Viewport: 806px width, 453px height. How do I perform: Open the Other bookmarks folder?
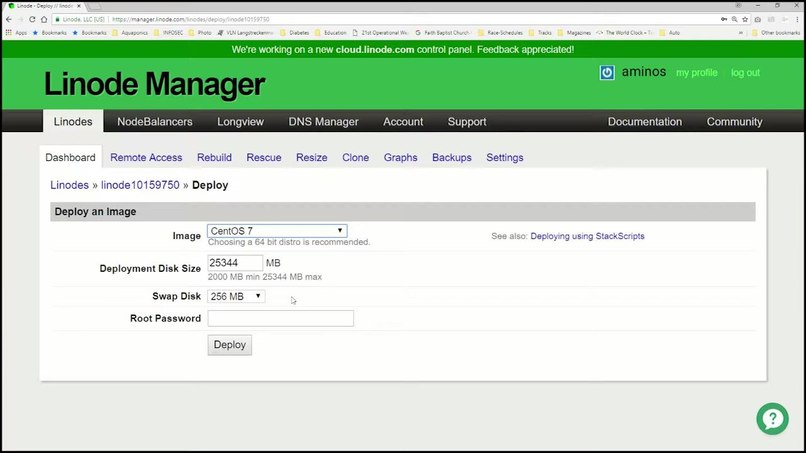[x=776, y=32]
